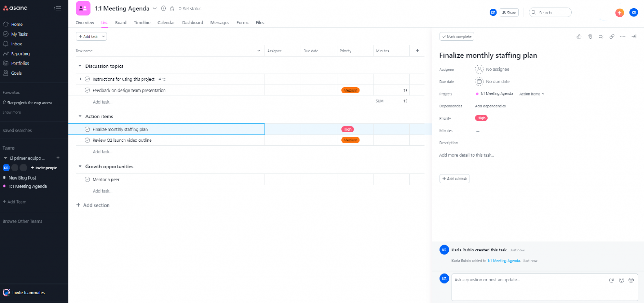The height and width of the screenshot is (303, 644).
Task: Switch to the Calendar tab
Action: point(166,23)
